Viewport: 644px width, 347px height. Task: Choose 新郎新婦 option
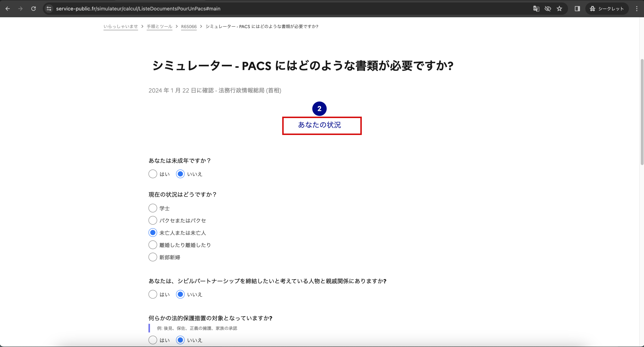tap(153, 257)
